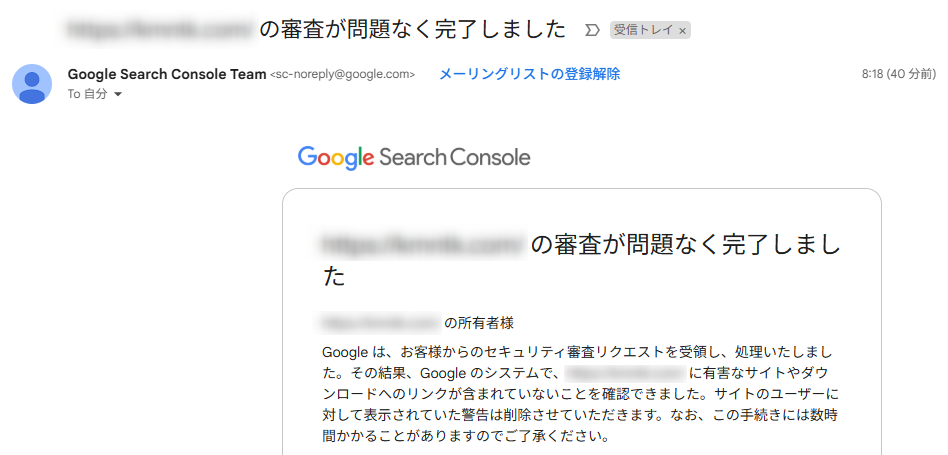This screenshot has width=948, height=455.
Task: Click メーリングリストの登録解除 unsubscribe link
Action: point(530,74)
